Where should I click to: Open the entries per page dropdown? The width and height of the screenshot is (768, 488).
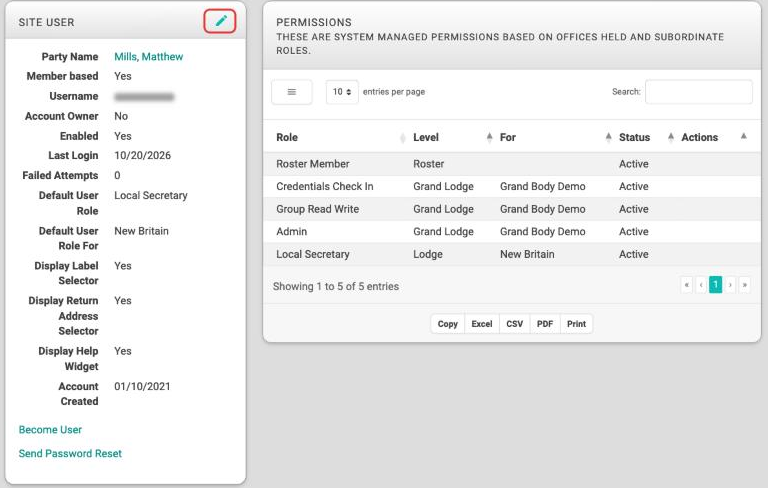[342, 92]
